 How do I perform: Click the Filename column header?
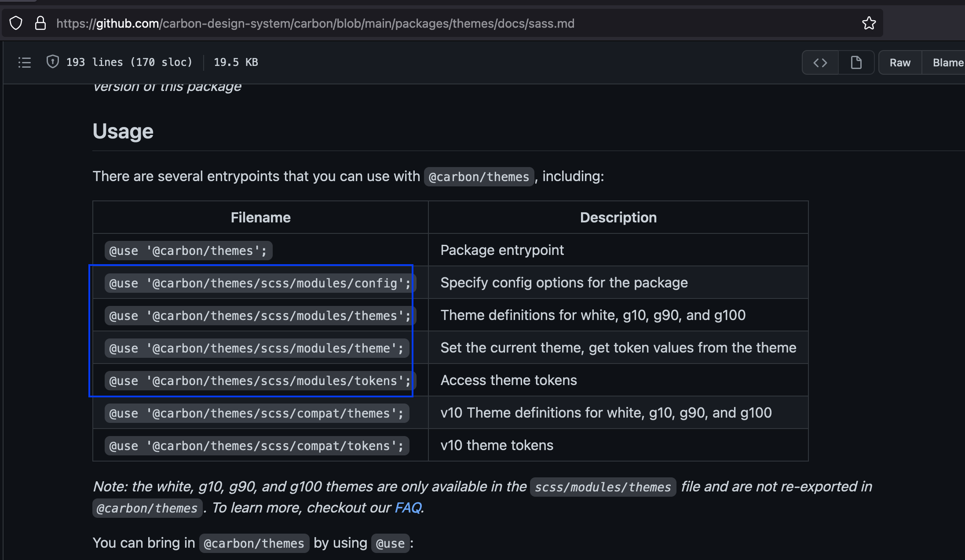[260, 218]
